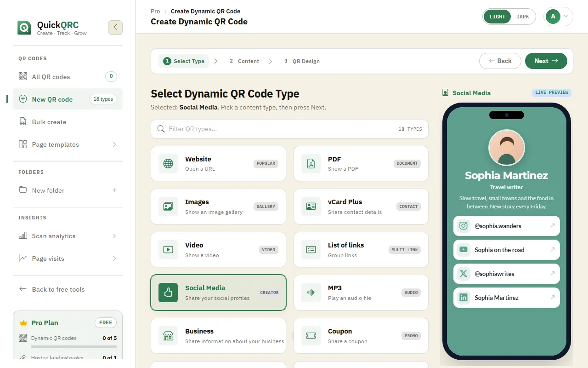
Task: Add a new folder with the plus icon
Action: (x=114, y=190)
